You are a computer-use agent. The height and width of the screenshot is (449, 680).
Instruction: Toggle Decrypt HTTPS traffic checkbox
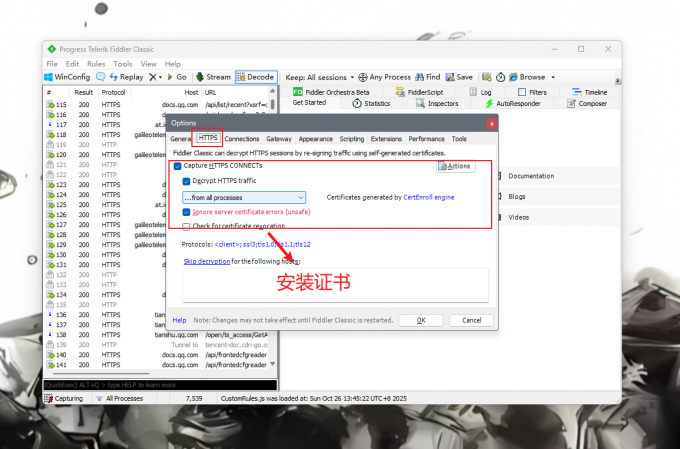(186, 181)
